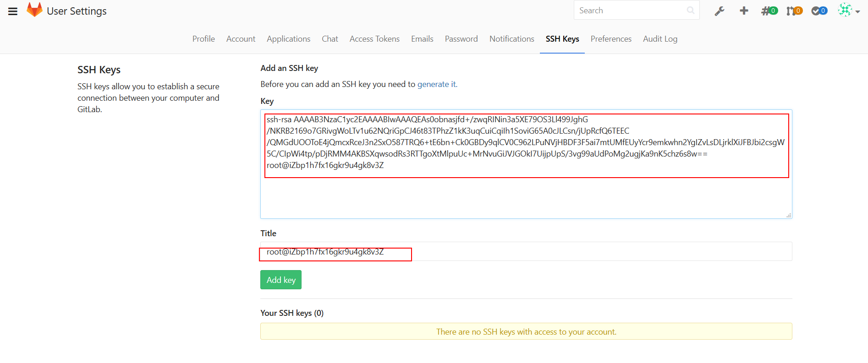Grab the Key textarea resize handle

(789, 215)
